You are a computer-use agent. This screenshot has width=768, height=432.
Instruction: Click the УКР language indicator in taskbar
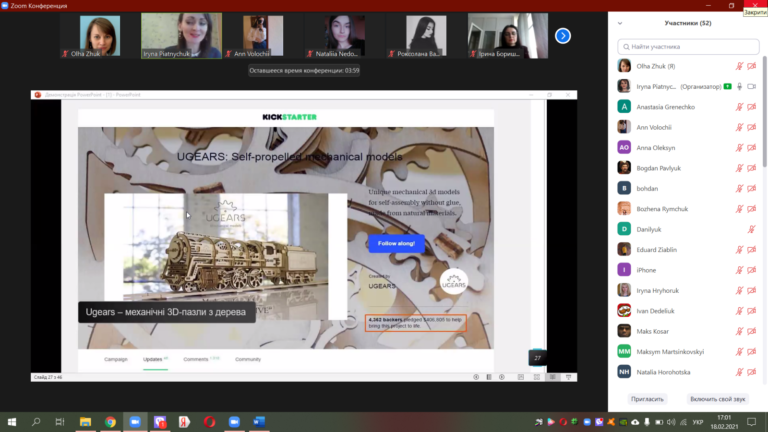(x=698, y=422)
